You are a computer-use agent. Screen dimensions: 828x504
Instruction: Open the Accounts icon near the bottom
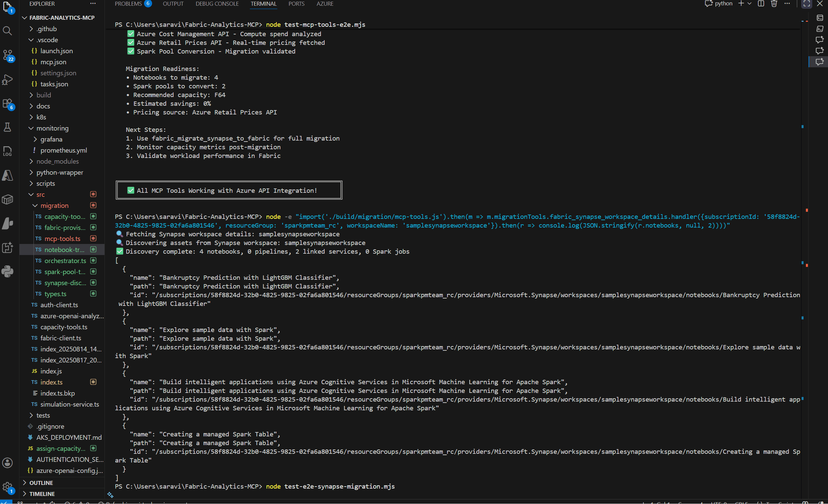tap(7, 463)
